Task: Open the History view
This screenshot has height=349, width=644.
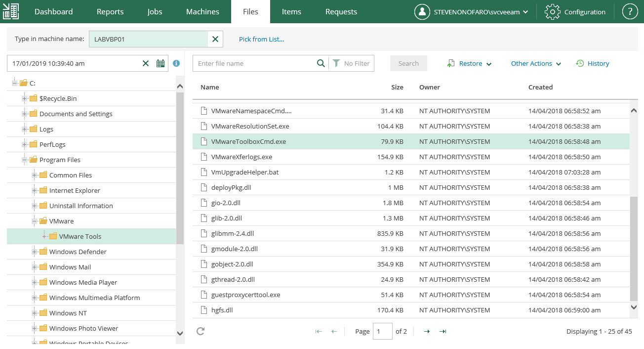Action: point(593,63)
